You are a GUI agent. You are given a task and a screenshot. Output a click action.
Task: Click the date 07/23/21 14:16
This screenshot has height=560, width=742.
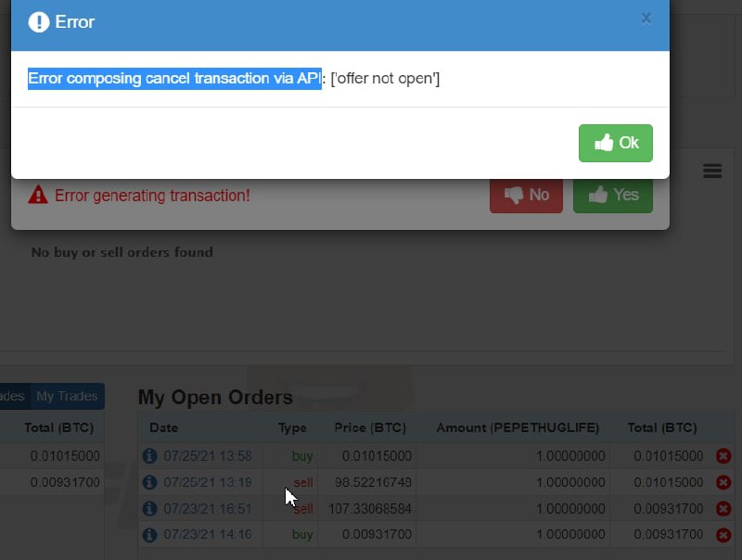pyautogui.click(x=208, y=534)
